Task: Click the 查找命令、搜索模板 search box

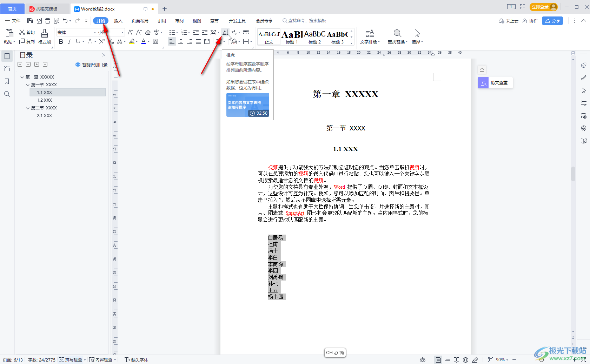Action: click(x=305, y=21)
